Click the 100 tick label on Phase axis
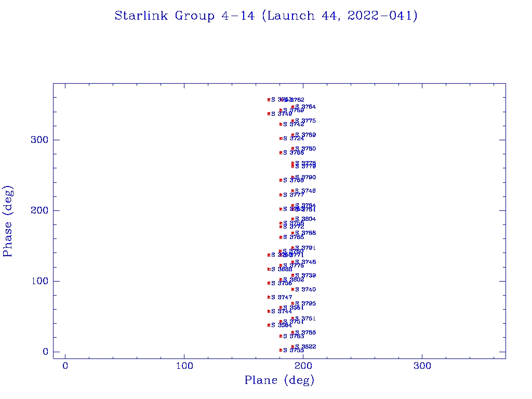Image resolution: width=532 pixels, height=399 pixels. pos(40,281)
